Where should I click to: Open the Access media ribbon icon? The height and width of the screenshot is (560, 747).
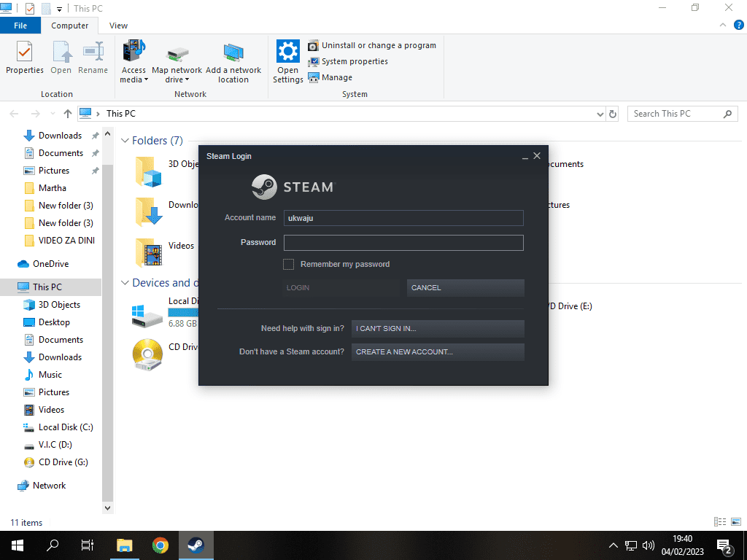[134, 51]
